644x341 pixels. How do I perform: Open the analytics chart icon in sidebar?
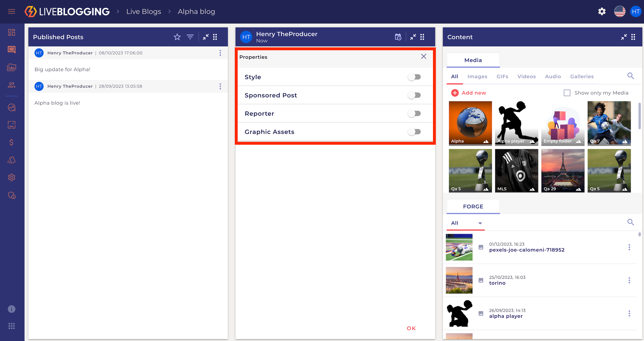[11, 107]
